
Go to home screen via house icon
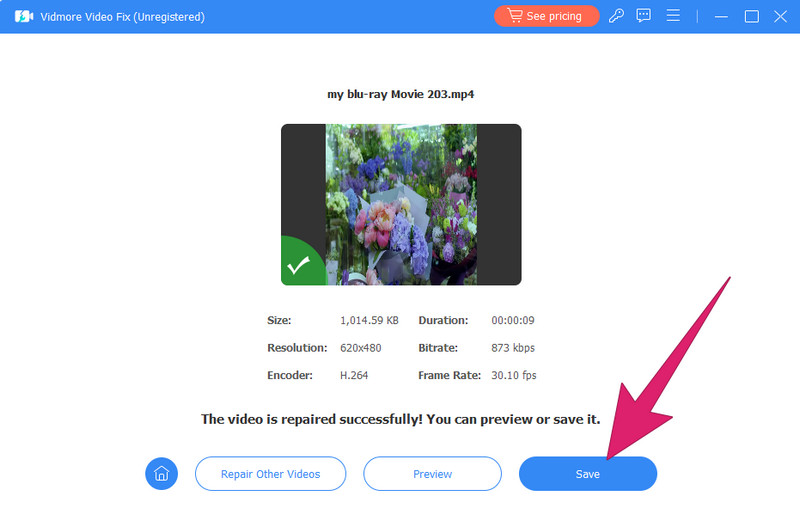click(161, 474)
